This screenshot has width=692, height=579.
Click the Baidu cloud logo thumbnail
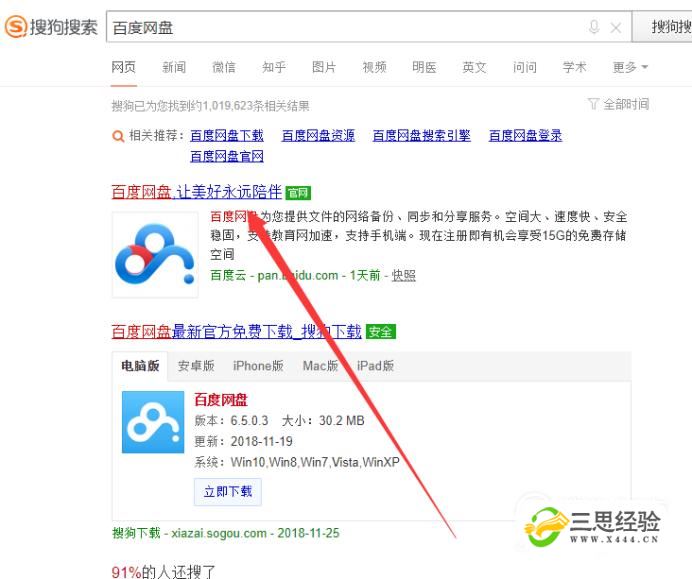[155, 255]
